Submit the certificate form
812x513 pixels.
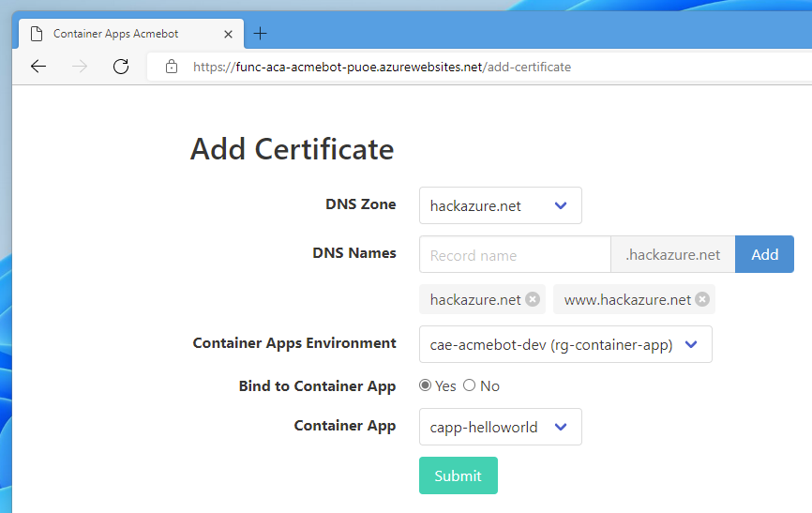click(459, 475)
